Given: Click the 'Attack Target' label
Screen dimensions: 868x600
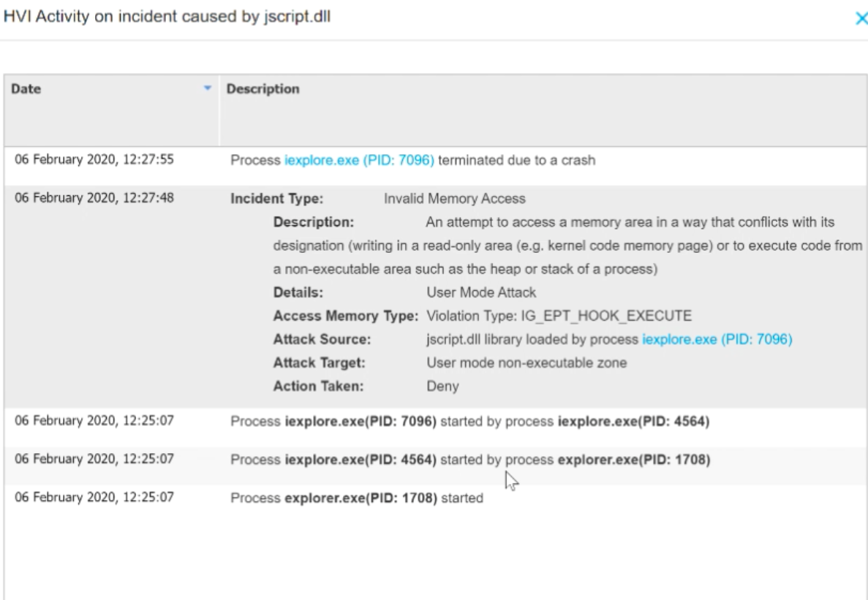Looking at the screenshot, I should [x=319, y=362].
